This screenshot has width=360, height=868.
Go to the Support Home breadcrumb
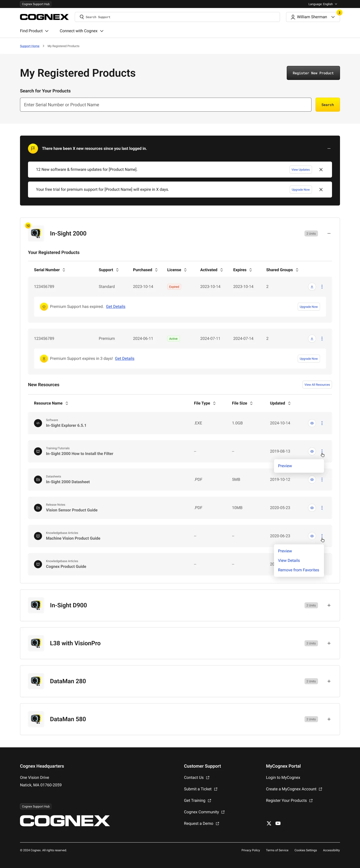30,46
